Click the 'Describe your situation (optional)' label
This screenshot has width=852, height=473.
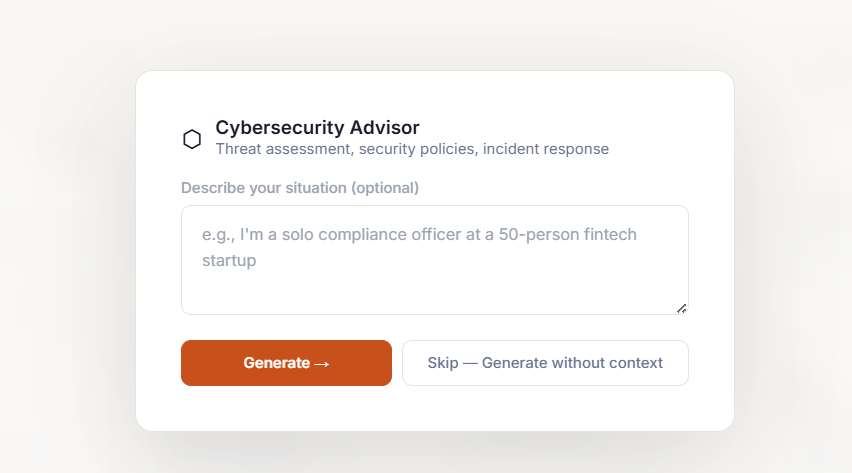300,188
